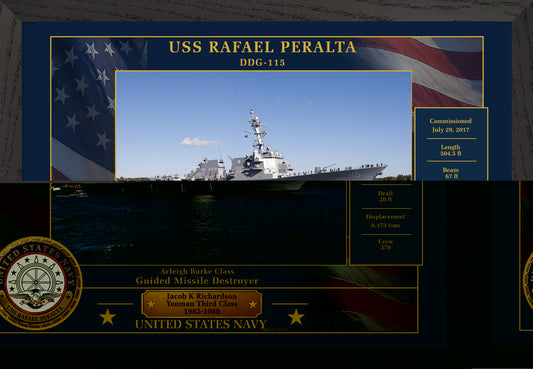Click the Length label
533x369 pixels.
click(x=450, y=147)
